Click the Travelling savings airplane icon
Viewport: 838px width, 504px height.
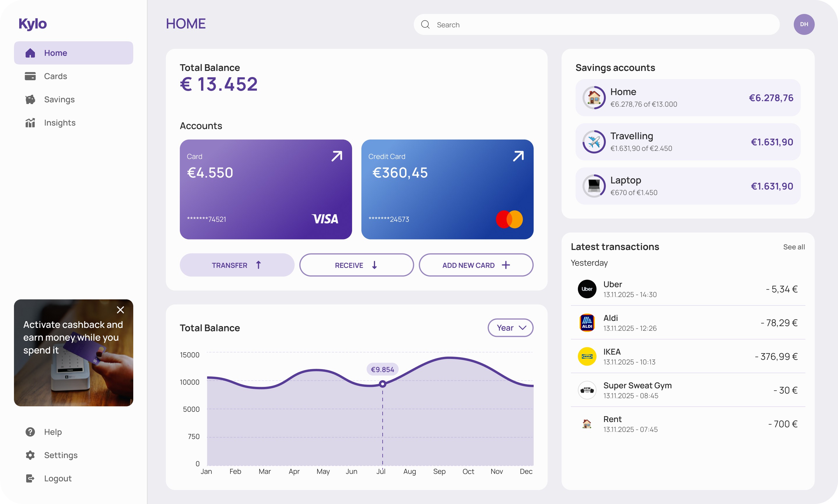[594, 142]
